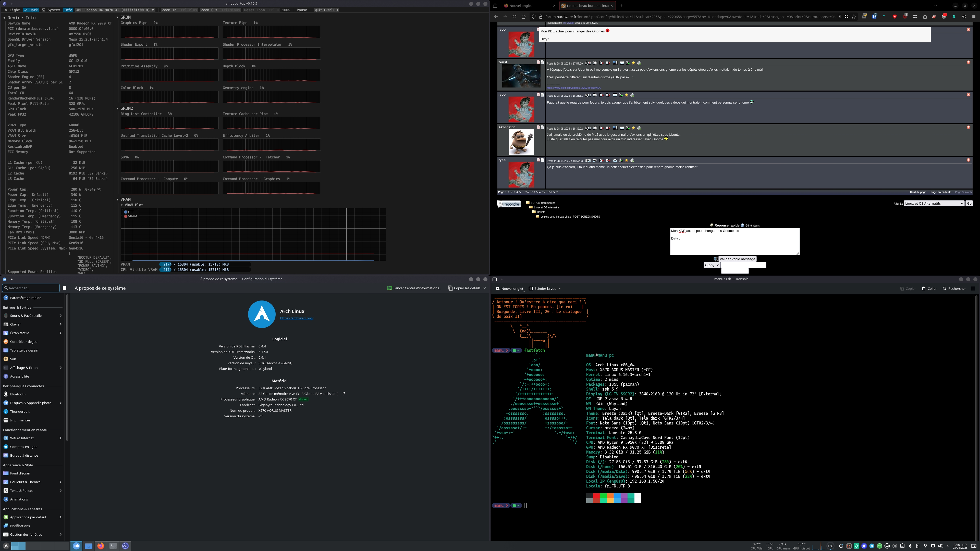
Task: Reload the Firefox page
Action: 514,17
